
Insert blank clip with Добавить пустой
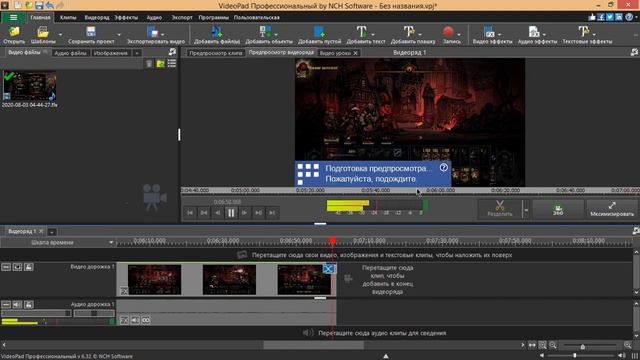(319, 35)
